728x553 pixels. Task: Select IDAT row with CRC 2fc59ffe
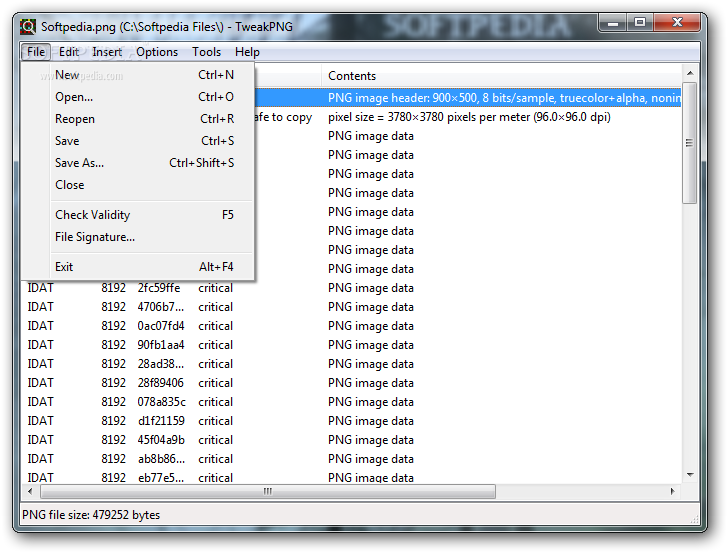[x=351, y=288]
